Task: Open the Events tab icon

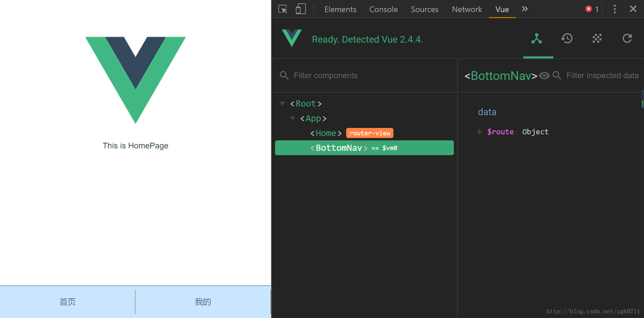Action: tap(597, 39)
